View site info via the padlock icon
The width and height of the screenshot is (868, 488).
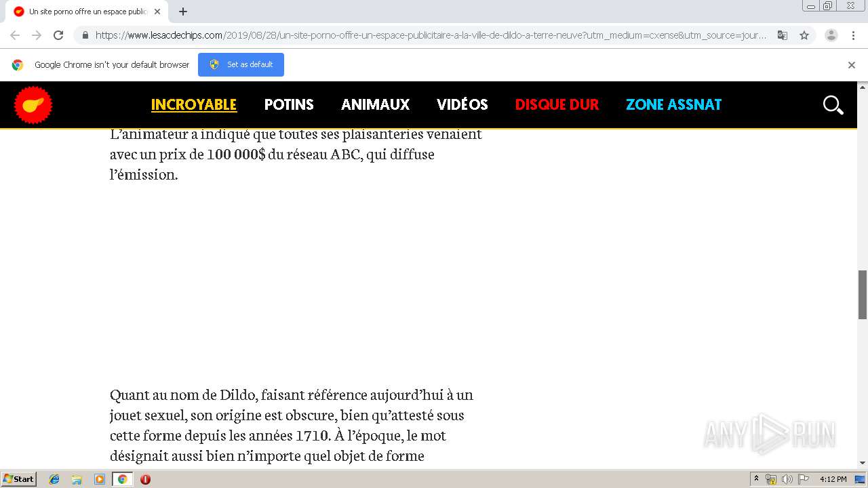pyautogui.click(x=85, y=35)
